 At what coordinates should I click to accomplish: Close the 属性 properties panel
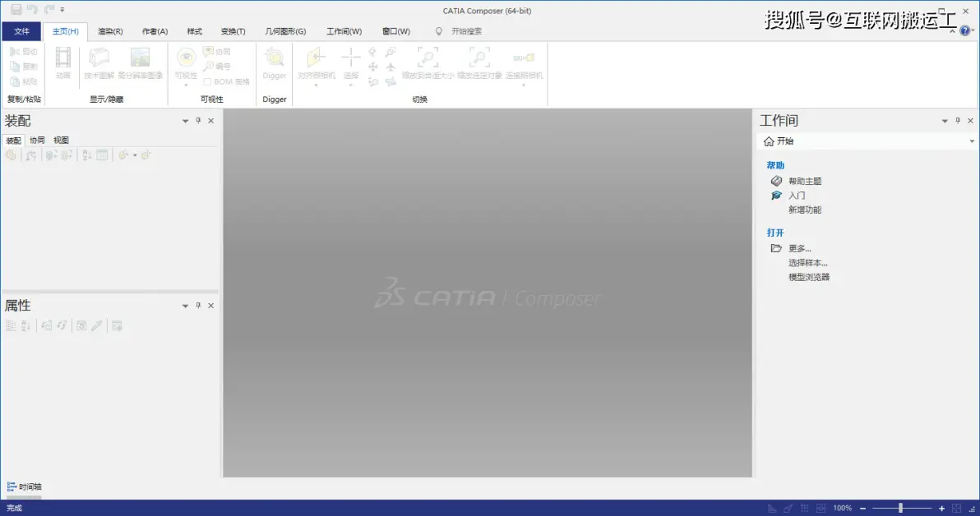click(x=210, y=306)
